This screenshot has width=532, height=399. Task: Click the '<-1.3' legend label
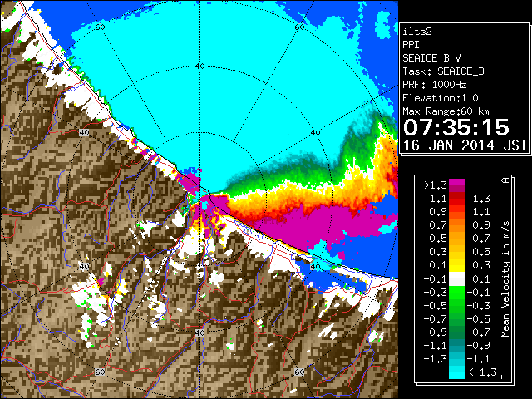(482, 372)
